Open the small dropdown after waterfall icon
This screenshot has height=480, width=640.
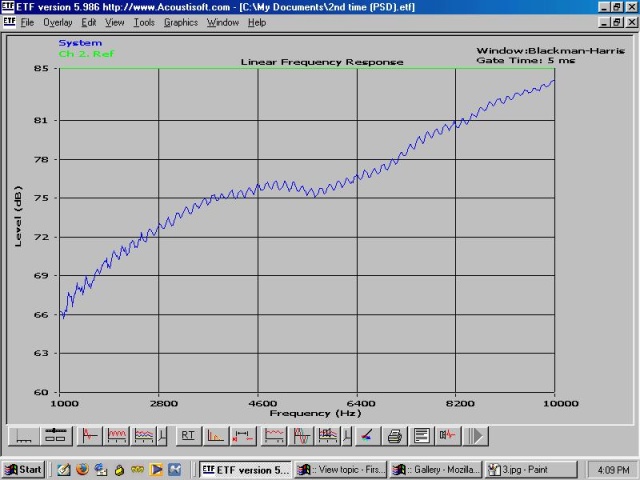(347, 436)
